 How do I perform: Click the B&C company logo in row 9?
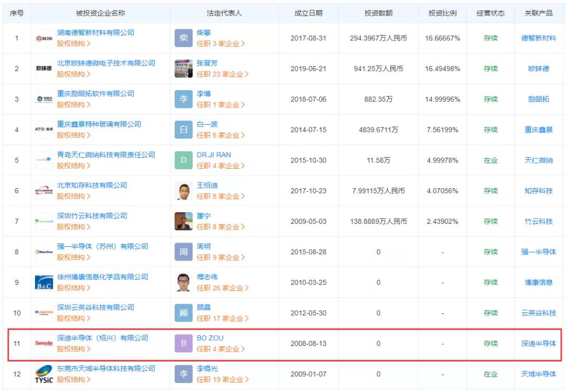pyautogui.click(x=44, y=282)
